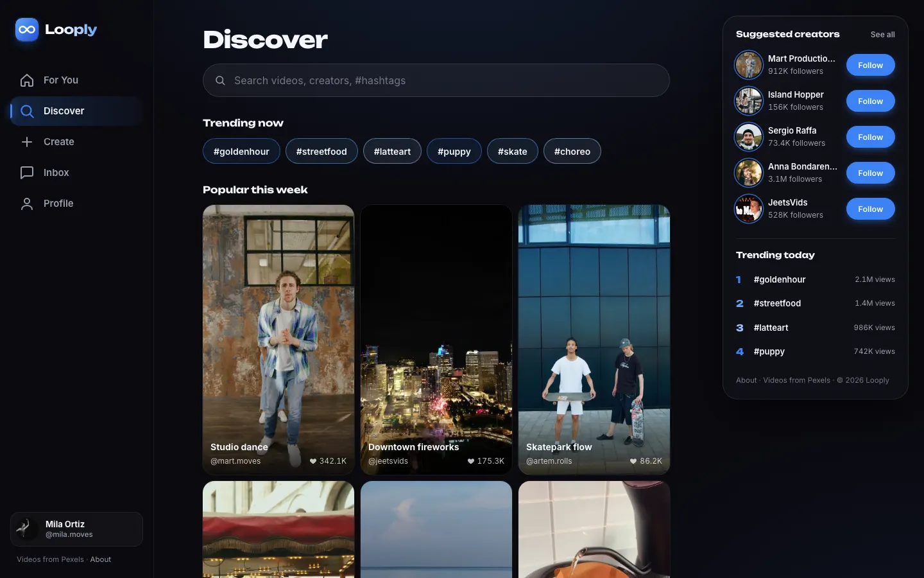924x578 pixels.
Task: Follow Mart Productions
Action: [870, 65]
